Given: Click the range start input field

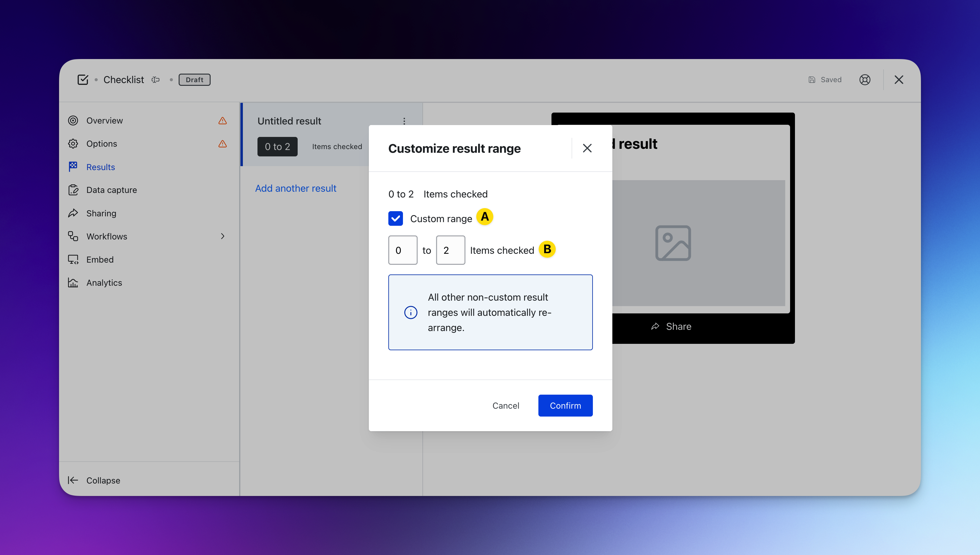Looking at the screenshot, I should (x=403, y=250).
